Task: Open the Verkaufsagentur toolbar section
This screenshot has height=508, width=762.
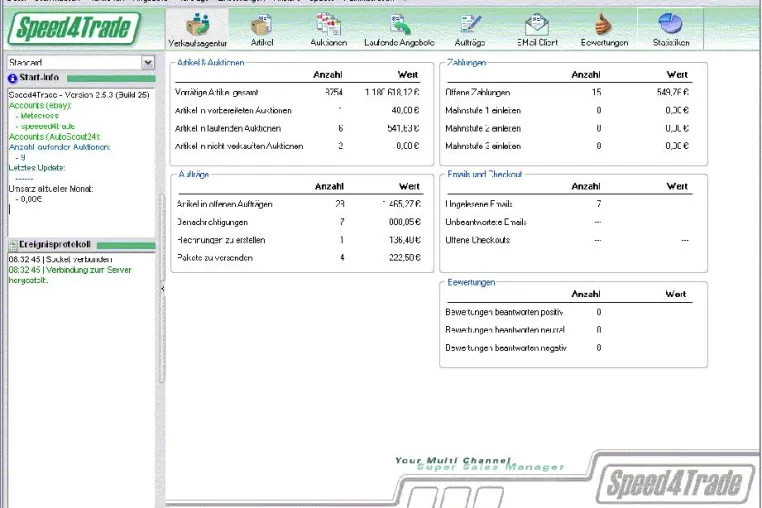Action: click(197, 29)
